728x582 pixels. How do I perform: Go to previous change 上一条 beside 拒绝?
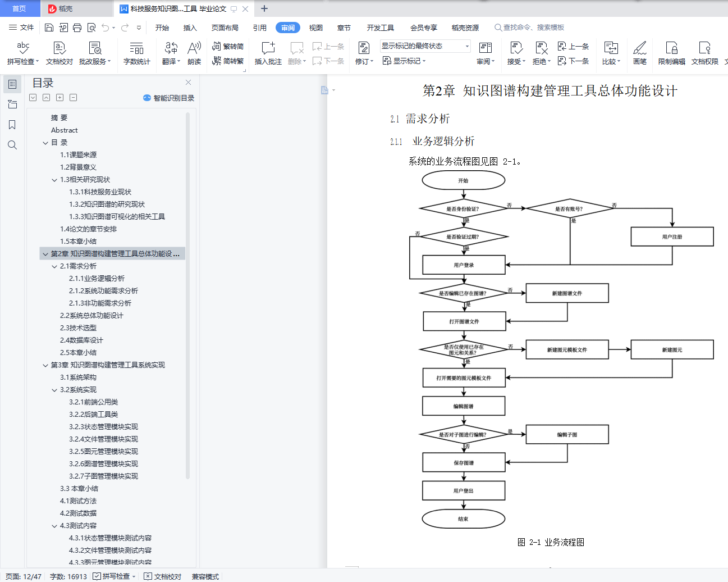[x=574, y=46]
